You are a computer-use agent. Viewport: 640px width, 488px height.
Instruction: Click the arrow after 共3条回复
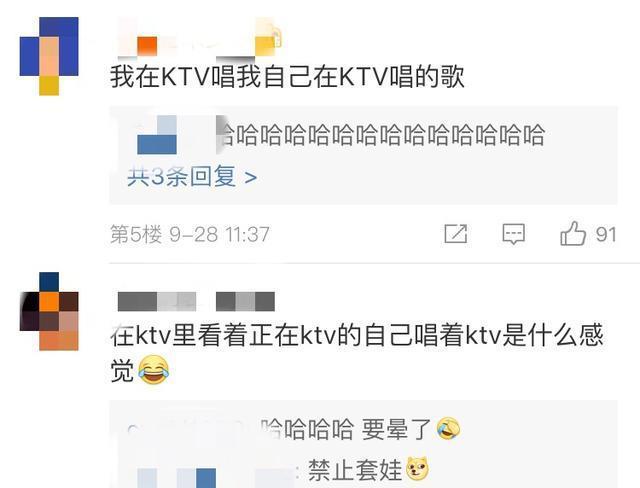(x=251, y=177)
